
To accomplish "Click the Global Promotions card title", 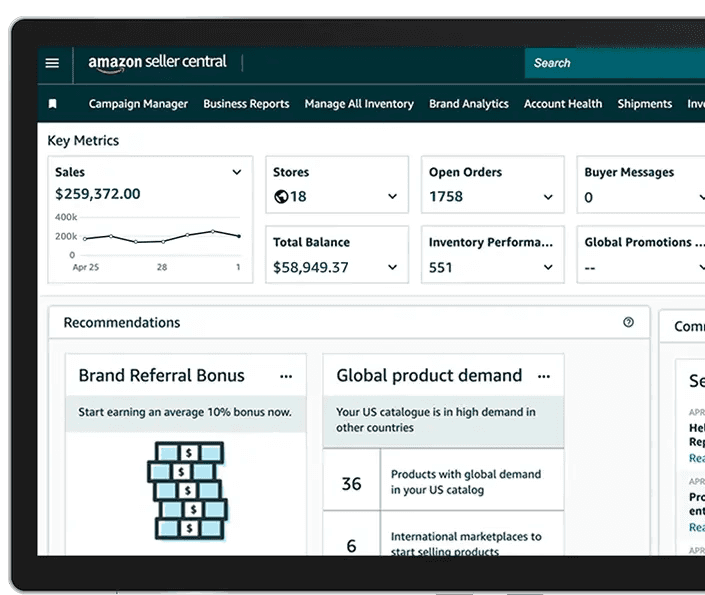I will pos(644,242).
